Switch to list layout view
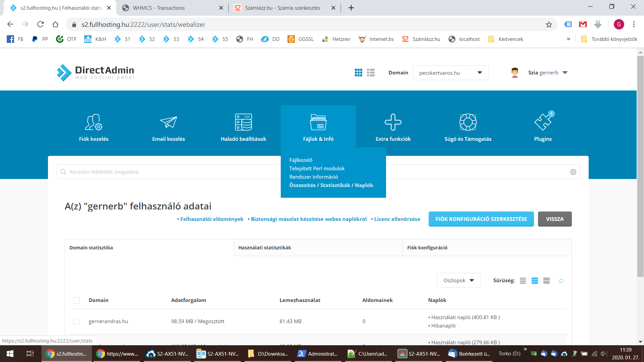The height and width of the screenshot is (362, 644). click(371, 73)
